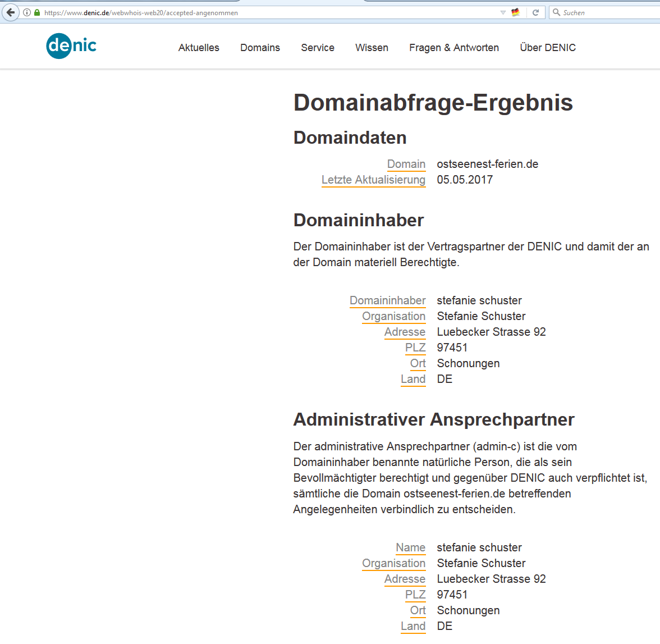Click the underlined Domain label in Domaindaten
Viewport: 660px width, 644px height.
406,165
